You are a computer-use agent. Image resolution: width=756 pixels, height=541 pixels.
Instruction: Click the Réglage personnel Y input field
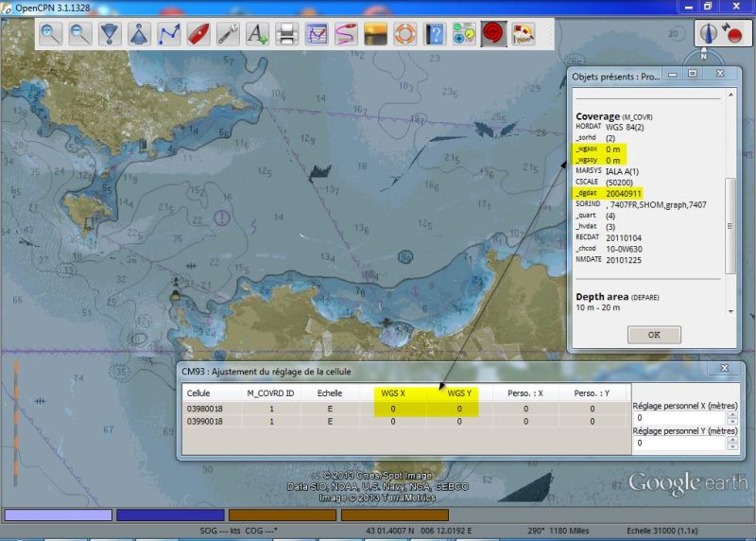click(x=679, y=443)
